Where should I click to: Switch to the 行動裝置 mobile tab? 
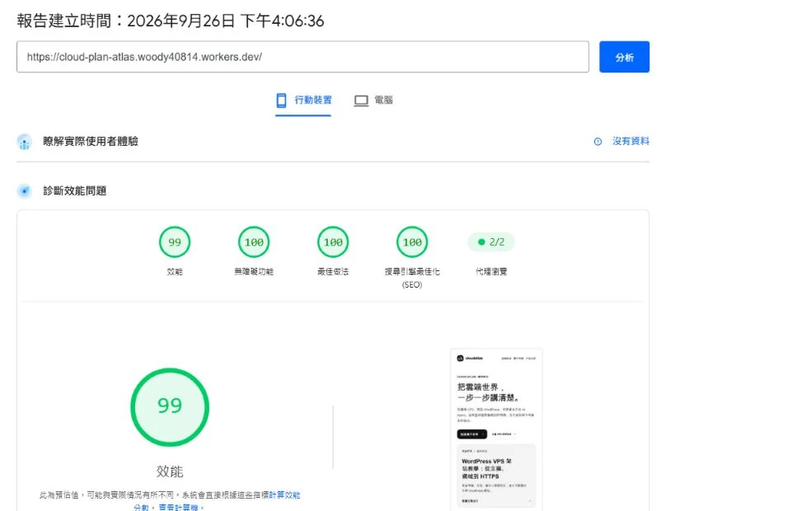coord(303,101)
